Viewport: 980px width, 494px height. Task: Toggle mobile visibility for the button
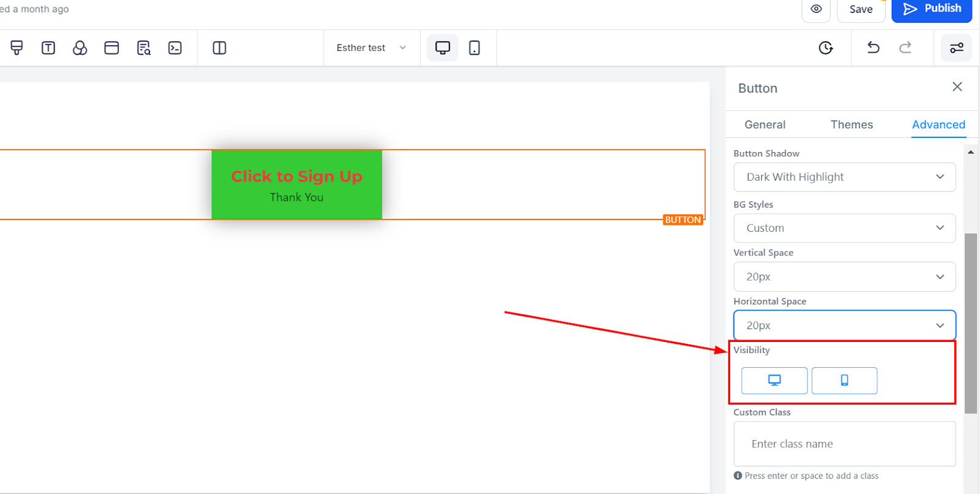[844, 381]
